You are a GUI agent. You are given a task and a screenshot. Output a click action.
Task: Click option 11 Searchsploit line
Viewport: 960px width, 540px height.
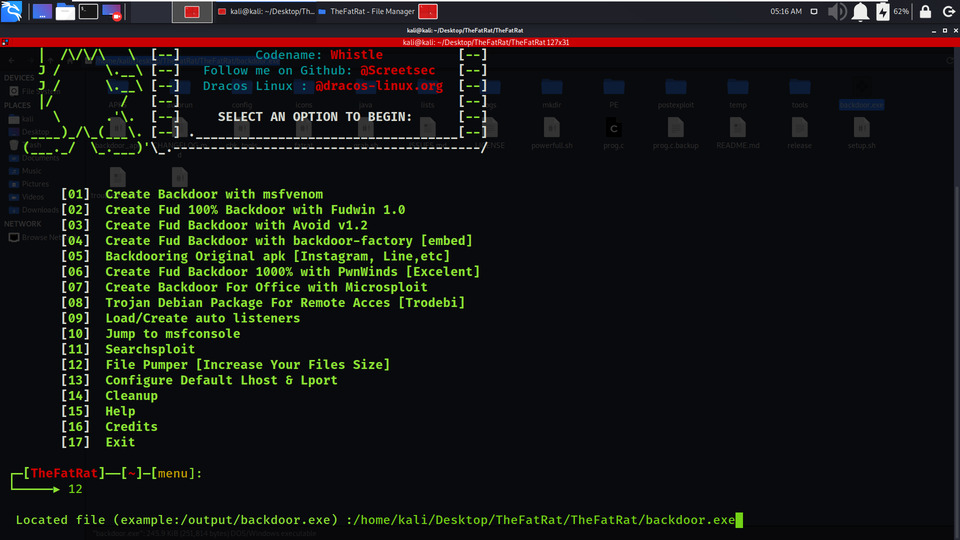pos(128,349)
